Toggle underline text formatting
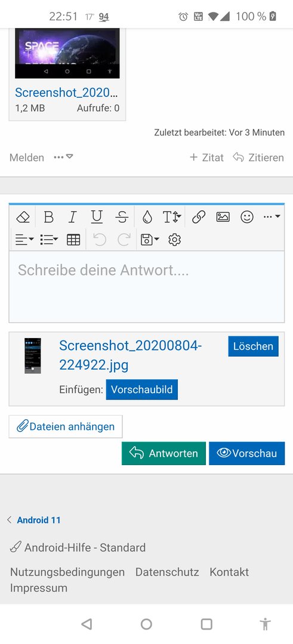Viewport: 293px width, 644px height. pos(97,217)
